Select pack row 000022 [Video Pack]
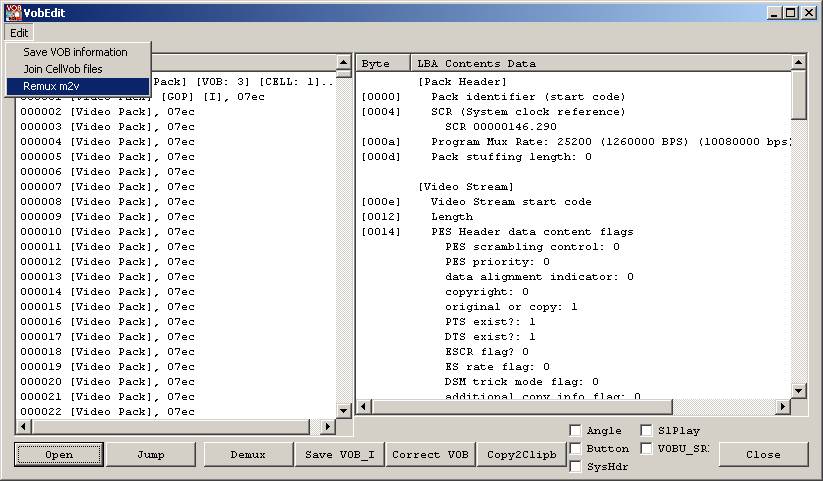 108,412
